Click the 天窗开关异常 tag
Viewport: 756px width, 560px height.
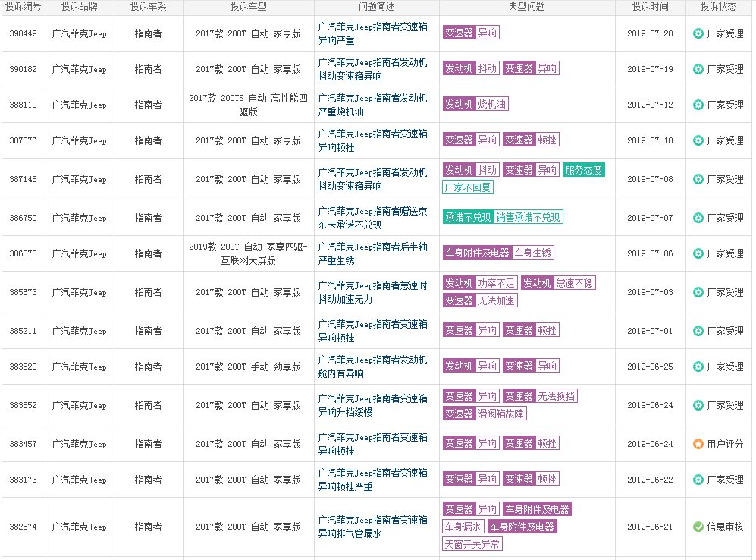(472, 545)
